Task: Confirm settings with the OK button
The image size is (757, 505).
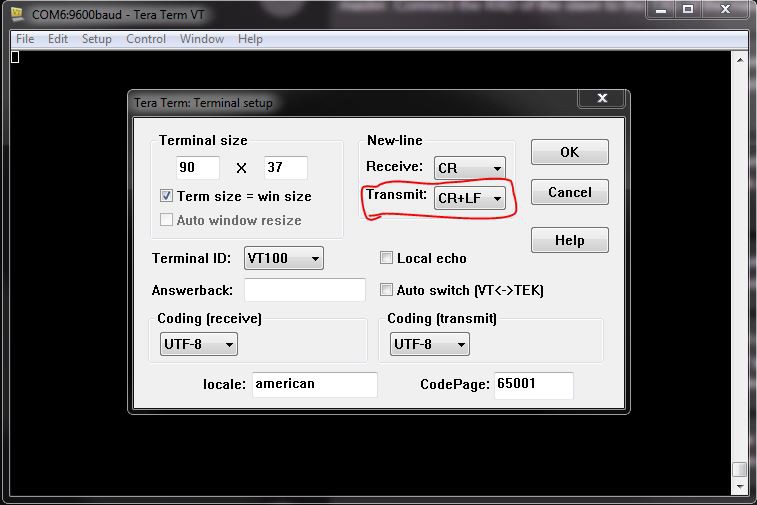Action: [x=570, y=152]
